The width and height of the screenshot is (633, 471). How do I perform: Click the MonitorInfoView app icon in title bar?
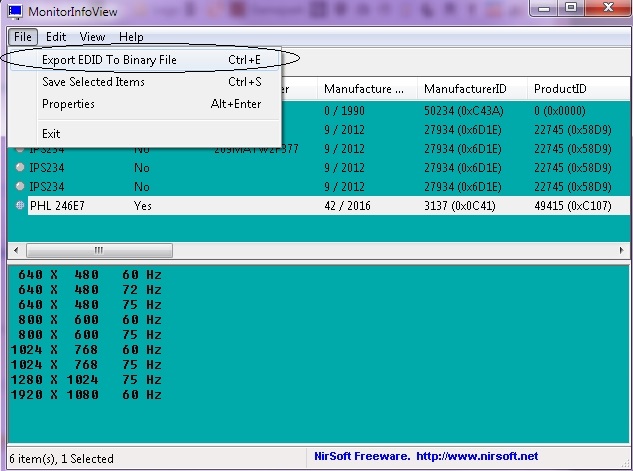pyautogui.click(x=15, y=10)
